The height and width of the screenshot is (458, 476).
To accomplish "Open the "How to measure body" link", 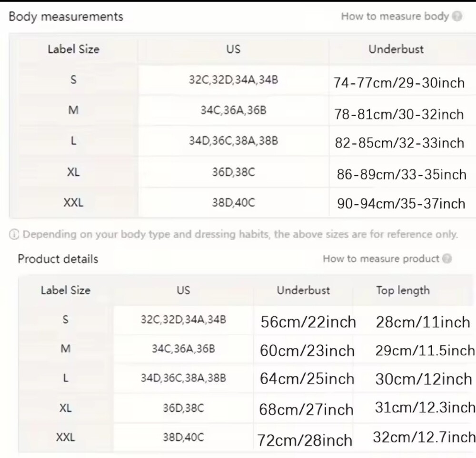I will pos(395,17).
